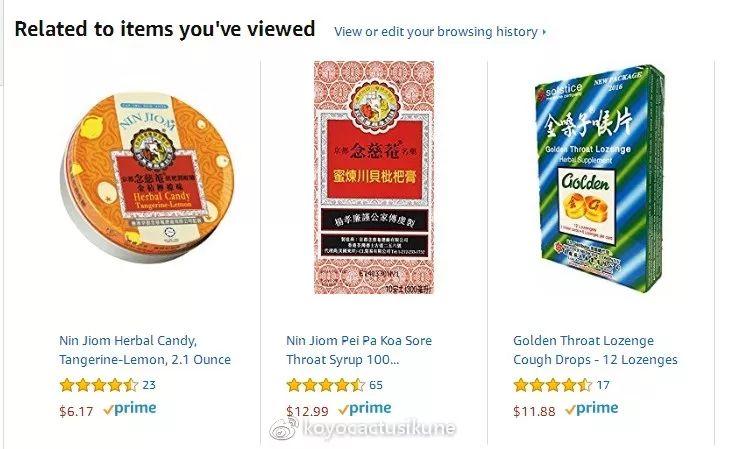Click the star rating for Nin Jiom Herbal Candy
729x449 pixels.
99,385
